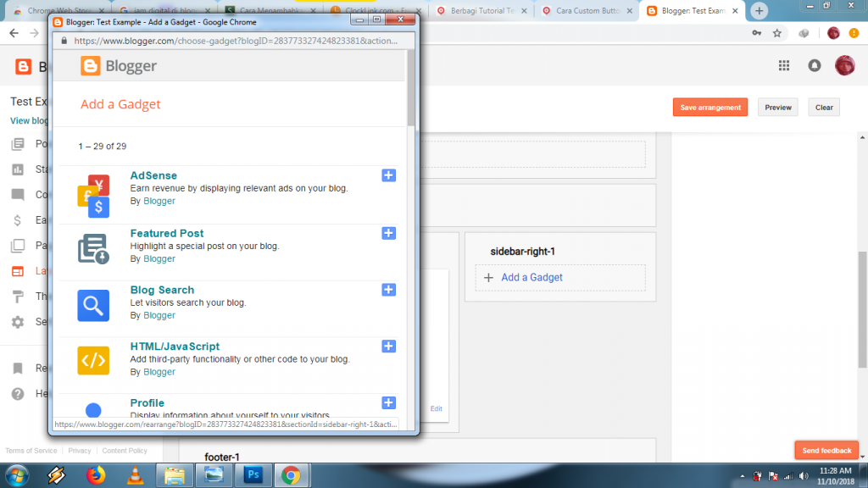
Task: Click the Edit link in the layout
Action: click(x=437, y=408)
